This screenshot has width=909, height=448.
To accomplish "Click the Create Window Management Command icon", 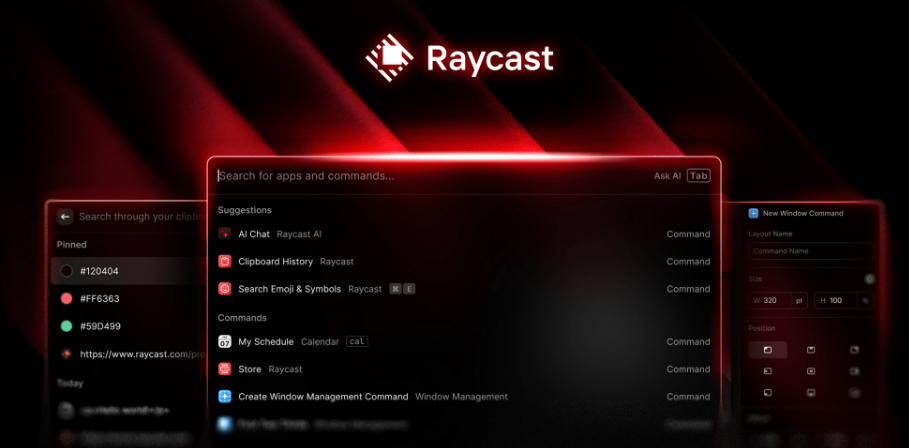I will [225, 396].
